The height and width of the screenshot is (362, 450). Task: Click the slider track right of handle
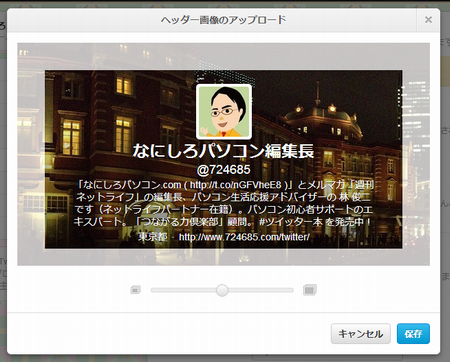pyautogui.click(x=261, y=290)
